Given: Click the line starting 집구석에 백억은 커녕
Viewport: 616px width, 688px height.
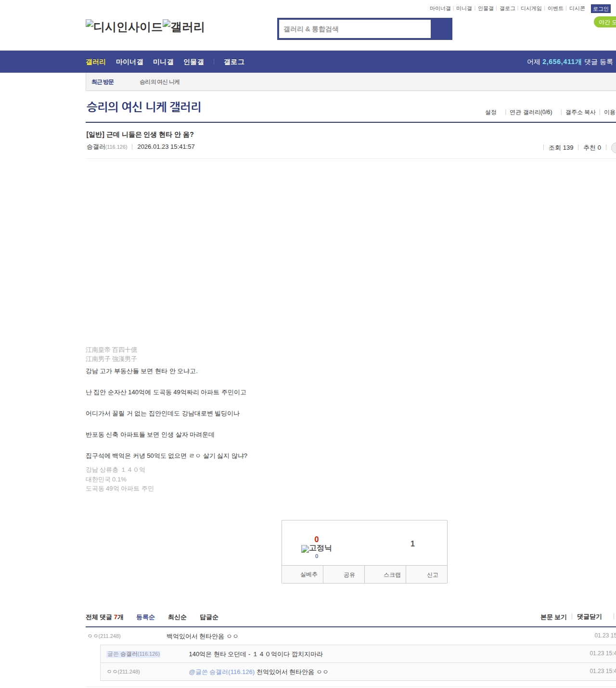Looking at the screenshot, I should (x=167, y=455).
